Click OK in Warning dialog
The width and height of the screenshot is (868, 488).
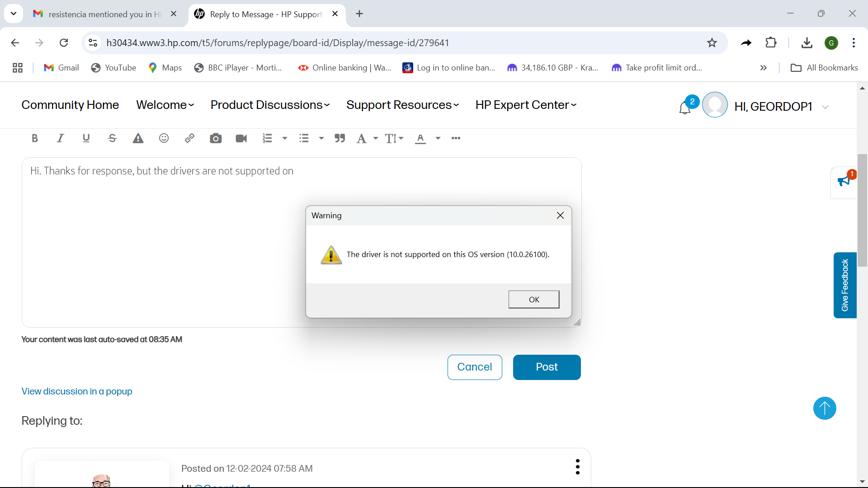point(533,300)
